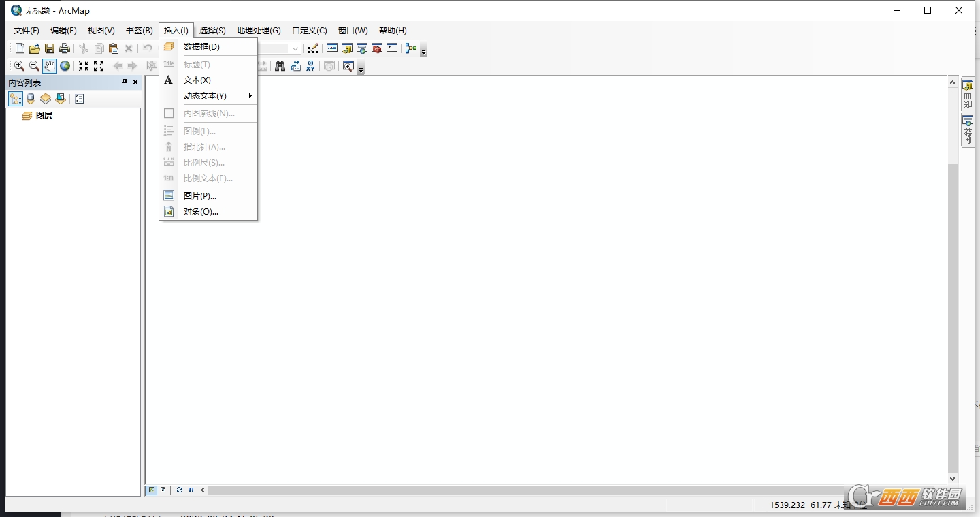
Task: Click vertical scrollbar up arrow
Action: (952, 82)
